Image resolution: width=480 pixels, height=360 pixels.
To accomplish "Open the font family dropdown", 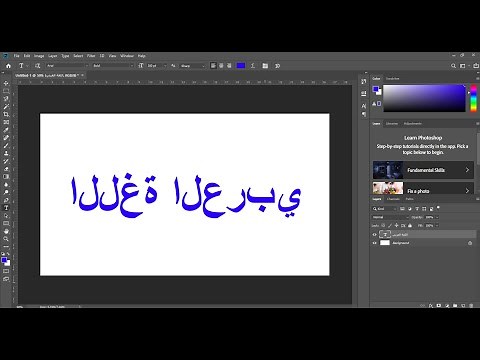I will click(67, 66).
